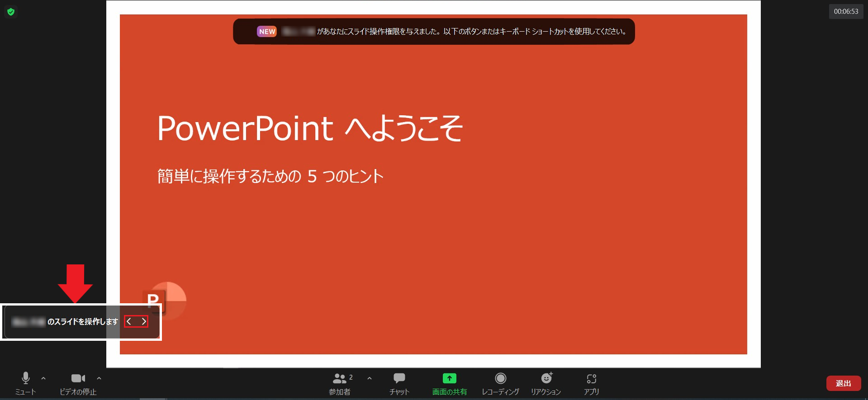Leave the meeting with red exit button
The image size is (868, 400).
pos(843,383)
